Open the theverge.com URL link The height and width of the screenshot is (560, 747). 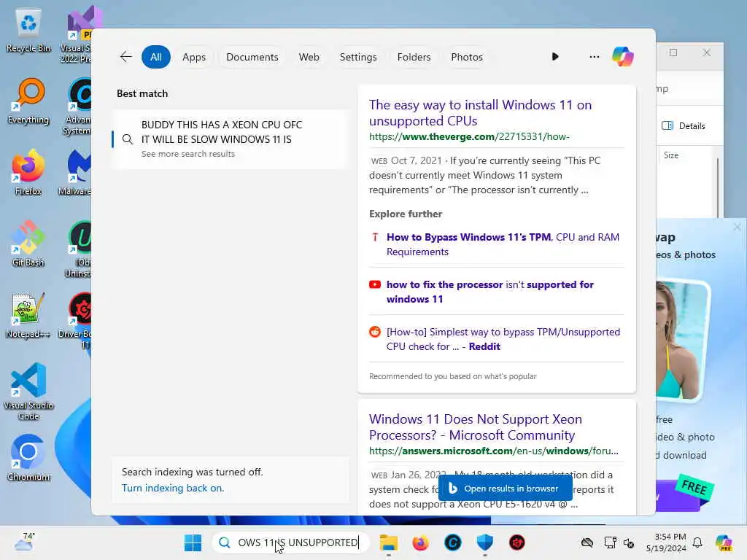tap(469, 136)
